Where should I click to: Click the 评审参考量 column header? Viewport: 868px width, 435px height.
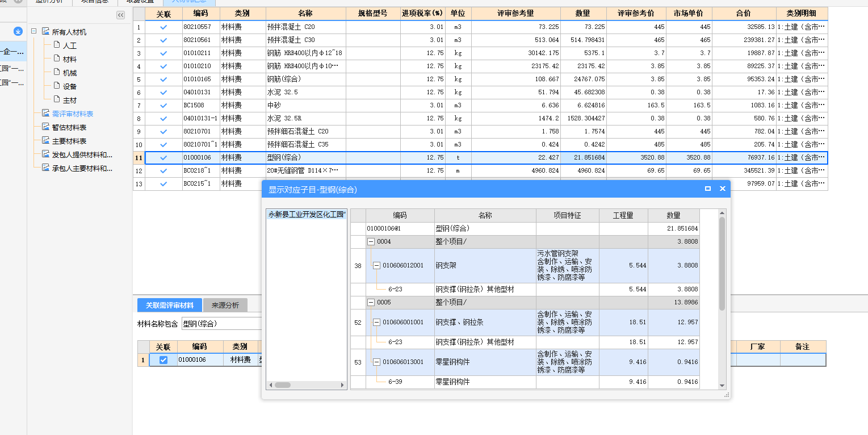click(515, 14)
